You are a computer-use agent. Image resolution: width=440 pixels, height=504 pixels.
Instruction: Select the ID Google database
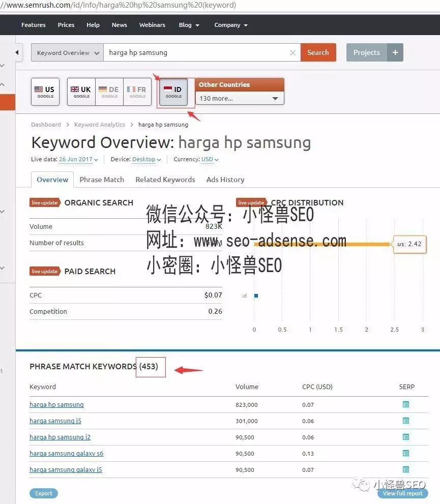[x=173, y=92]
